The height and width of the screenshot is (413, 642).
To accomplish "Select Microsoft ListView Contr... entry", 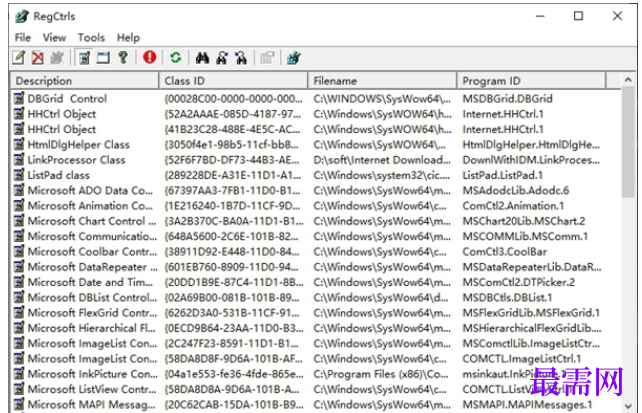I will point(92,389).
